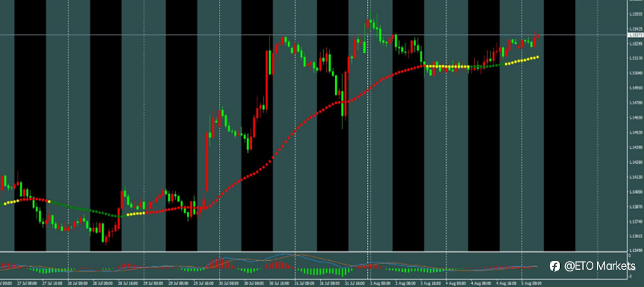Click the 29 Jul 16:00 time label
Image resolution: width=644 pixels, height=287 pixels.
point(204,283)
